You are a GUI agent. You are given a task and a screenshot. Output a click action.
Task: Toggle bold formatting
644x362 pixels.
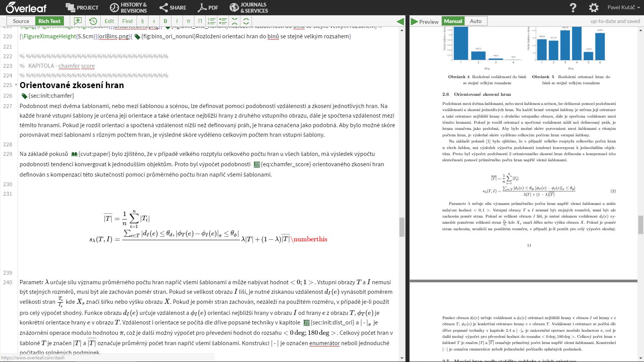click(165, 21)
